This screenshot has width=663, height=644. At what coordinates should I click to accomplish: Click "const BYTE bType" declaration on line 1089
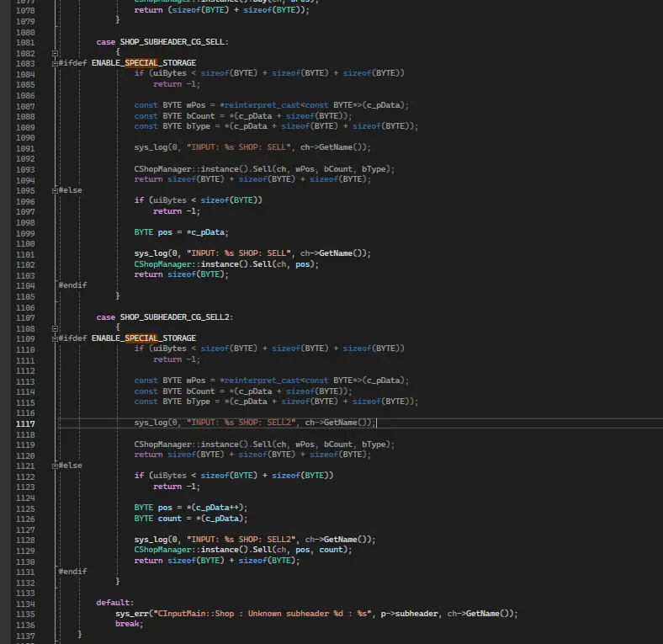[x=276, y=126]
